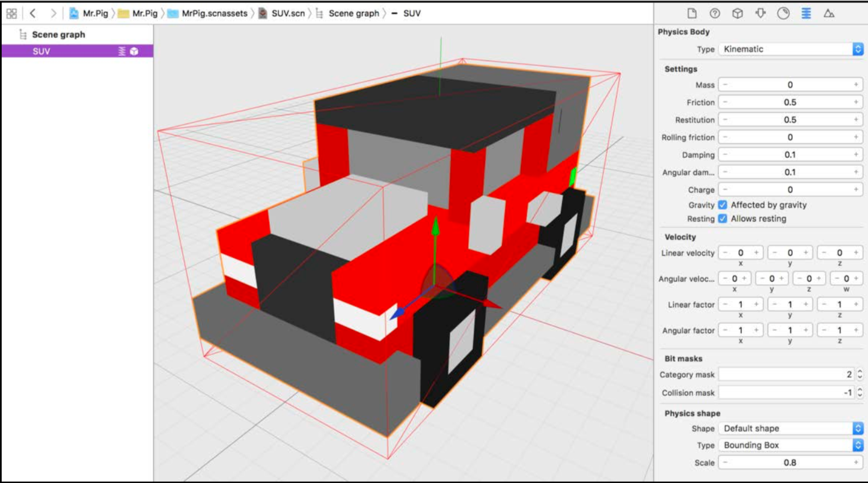Open the File inspector icon
The width and height of the screenshot is (868, 483).
point(692,13)
